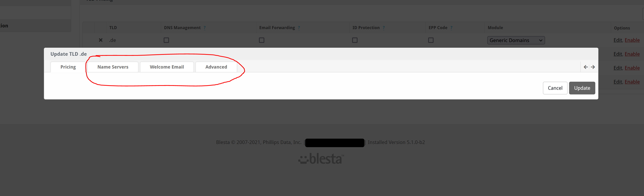The width and height of the screenshot is (644, 196).
Task: Click the Edit link for .de
Action: (617, 40)
